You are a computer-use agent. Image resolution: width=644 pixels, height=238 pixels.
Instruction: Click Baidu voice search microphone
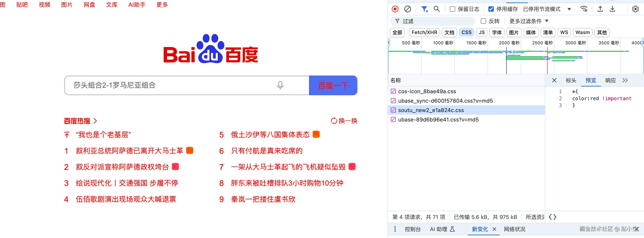280,85
